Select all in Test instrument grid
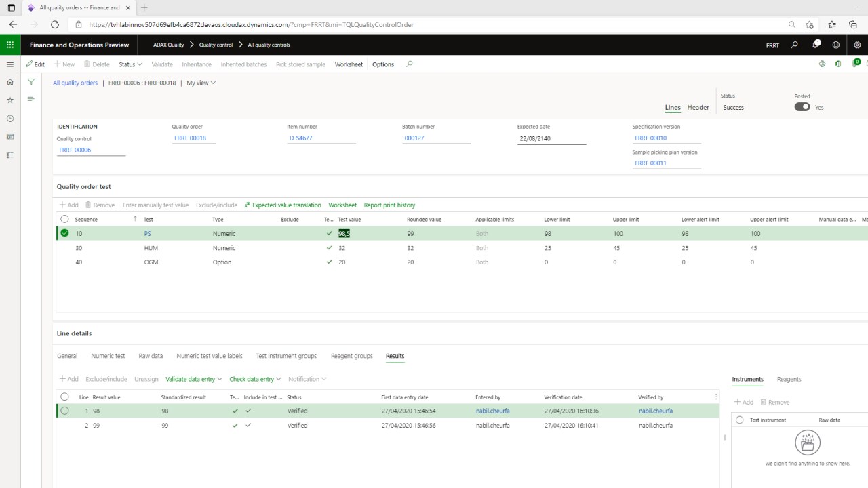The image size is (868, 488). tap(740, 420)
